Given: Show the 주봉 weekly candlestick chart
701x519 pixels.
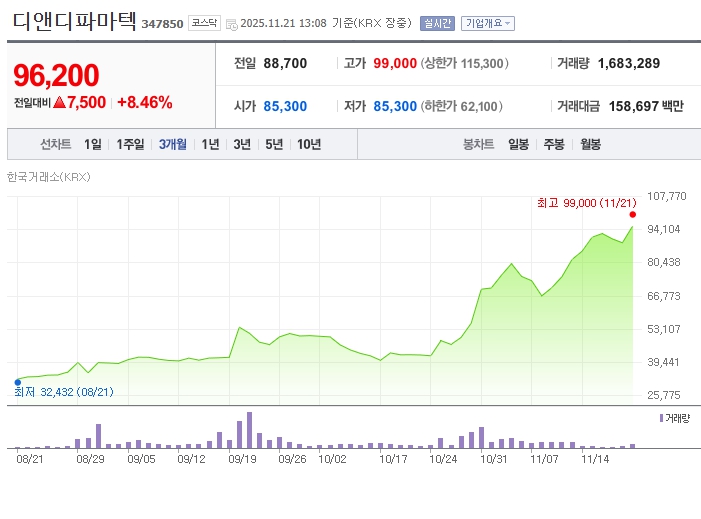Looking at the screenshot, I should pos(554,144).
